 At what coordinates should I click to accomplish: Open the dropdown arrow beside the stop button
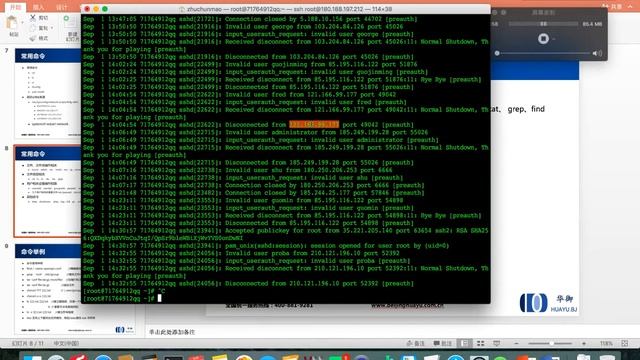click(x=554, y=39)
